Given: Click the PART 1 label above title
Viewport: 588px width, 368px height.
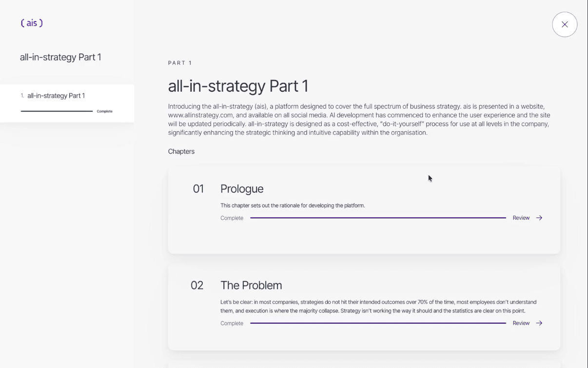Looking at the screenshot, I should [180, 63].
